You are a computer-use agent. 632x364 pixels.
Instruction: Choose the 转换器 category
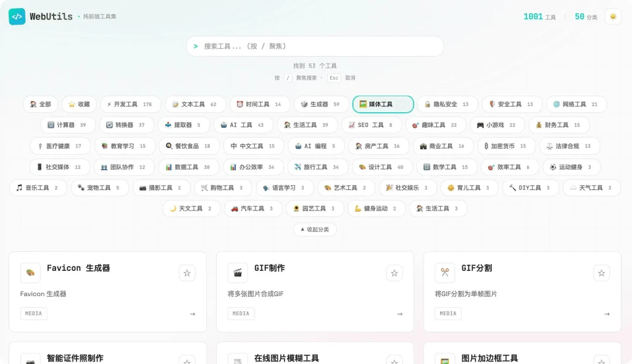(127, 125)
